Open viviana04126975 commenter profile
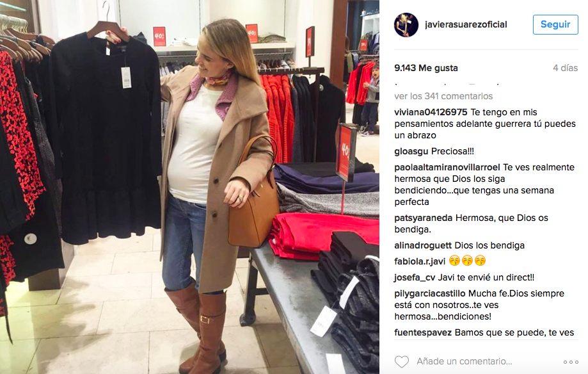This screenshot has height=374, width=588. point(431,112)
